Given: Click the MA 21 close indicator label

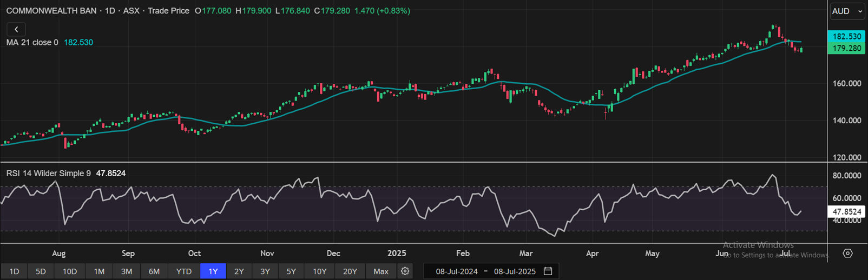Looking at the screenshot, I should tap(32, 42).
